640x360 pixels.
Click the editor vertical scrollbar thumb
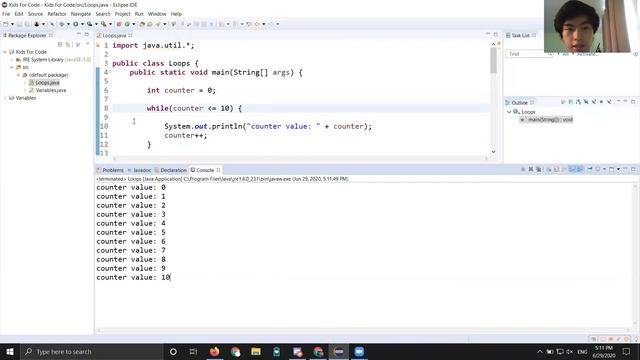tap(493, 60)
